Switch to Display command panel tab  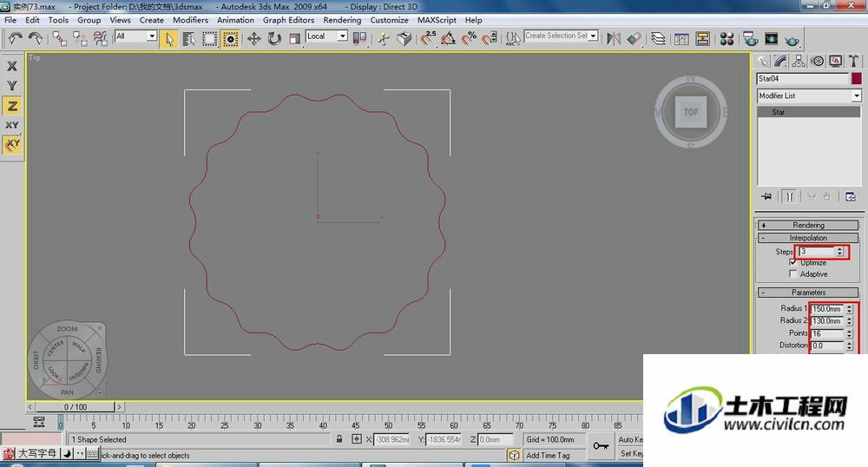835,61
